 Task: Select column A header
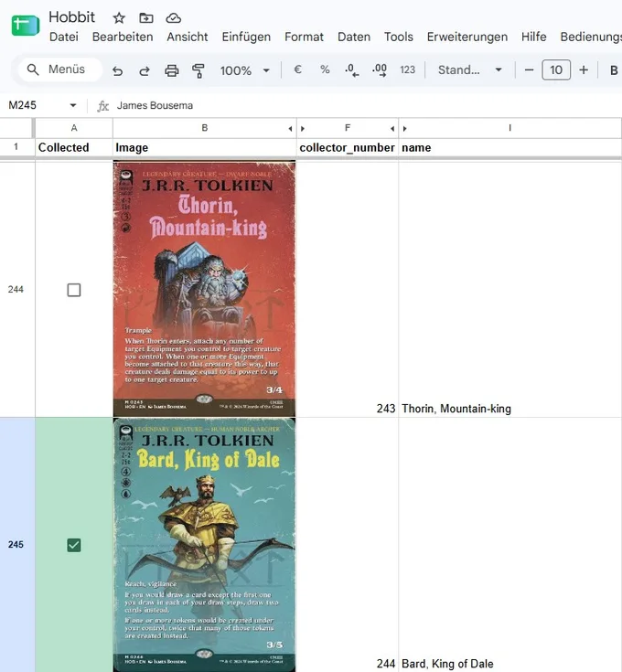(74, 128)
